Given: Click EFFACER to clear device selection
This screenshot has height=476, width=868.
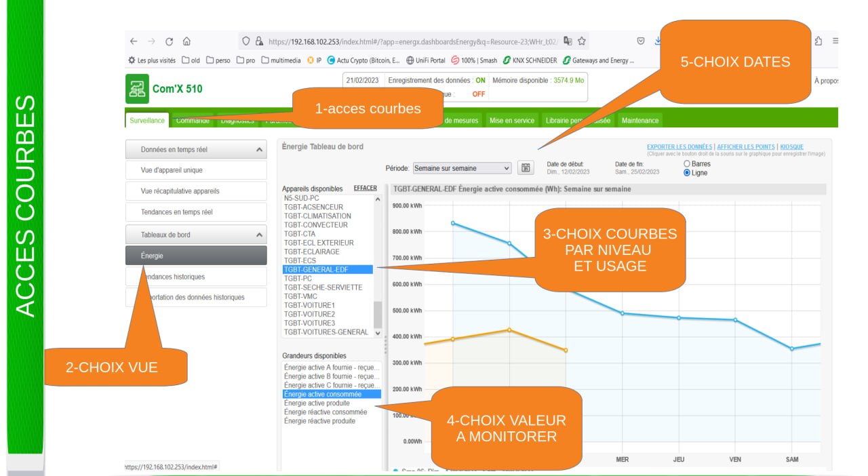Looking at the screenshot, I should pyautogui.click(x=365, y=189).
